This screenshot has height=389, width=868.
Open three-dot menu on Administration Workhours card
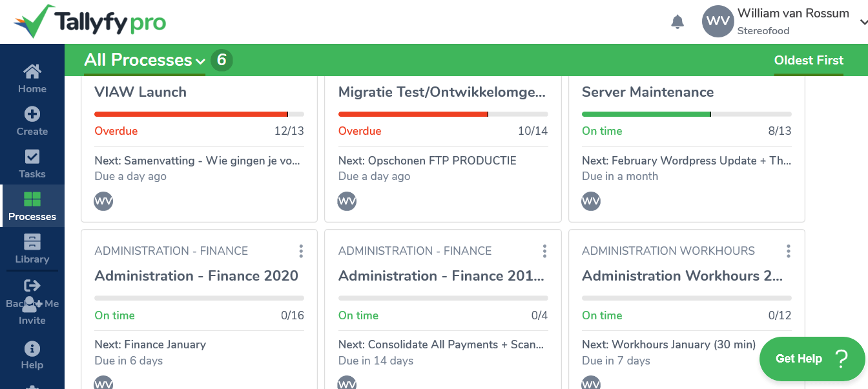(789, 251)
